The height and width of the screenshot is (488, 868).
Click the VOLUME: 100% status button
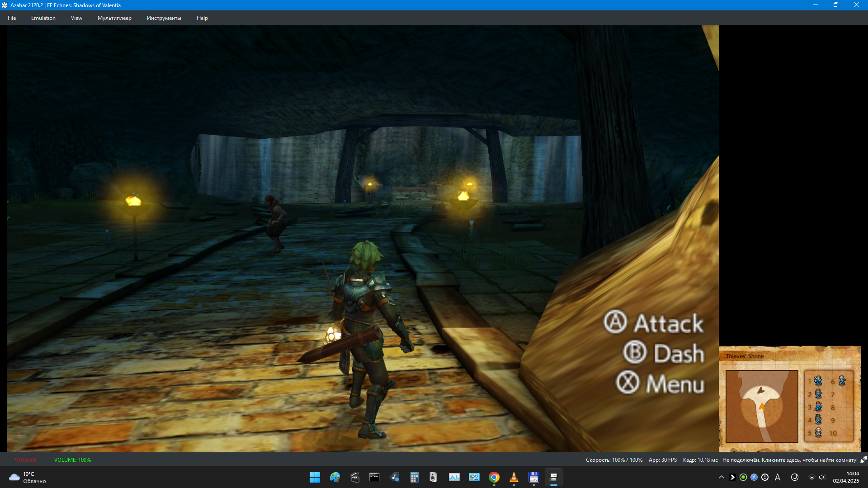[x=72, y=460]
